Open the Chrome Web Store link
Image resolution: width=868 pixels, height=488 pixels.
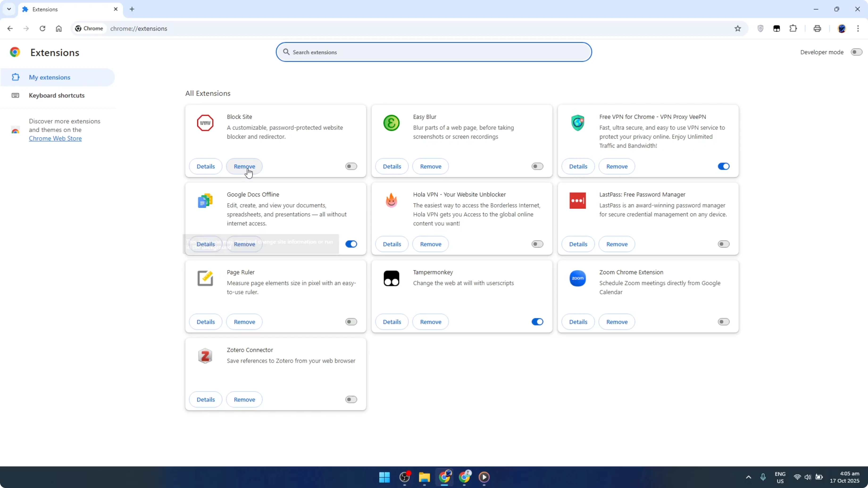tap(55, 138)
